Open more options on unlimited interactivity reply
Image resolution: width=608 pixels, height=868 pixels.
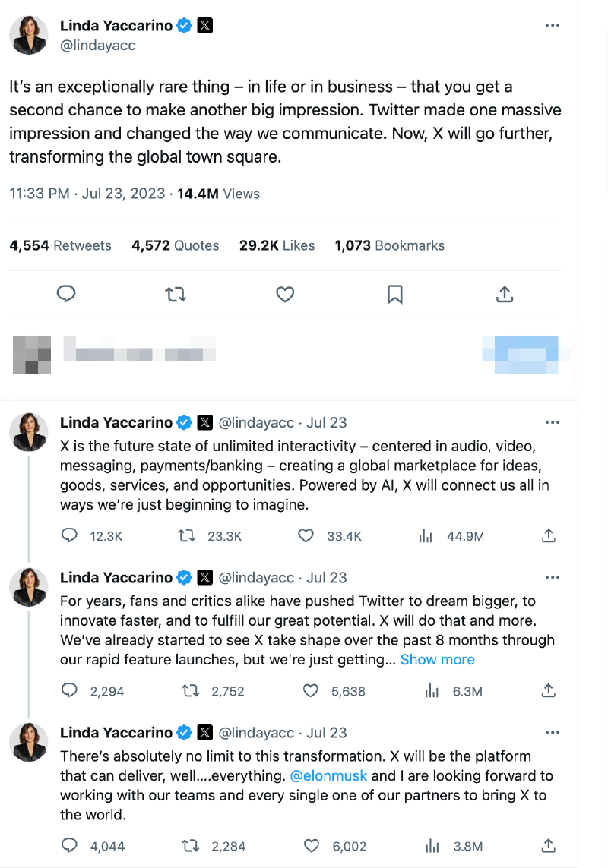coord(553,422)
